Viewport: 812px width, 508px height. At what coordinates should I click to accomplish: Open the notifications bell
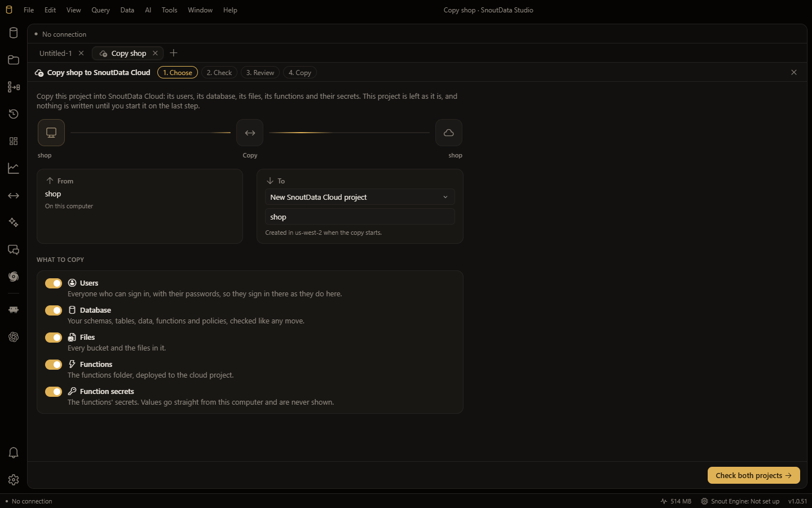(x=14, y=453)
